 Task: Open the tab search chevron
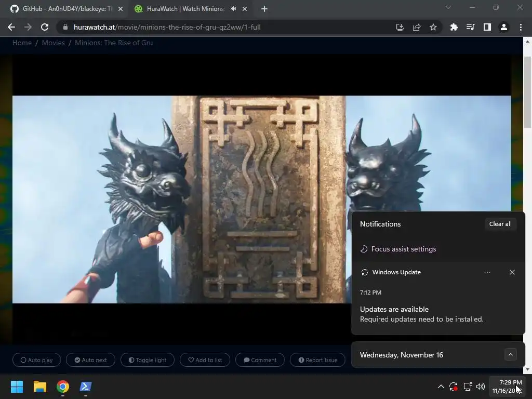(x=448, y=7)
